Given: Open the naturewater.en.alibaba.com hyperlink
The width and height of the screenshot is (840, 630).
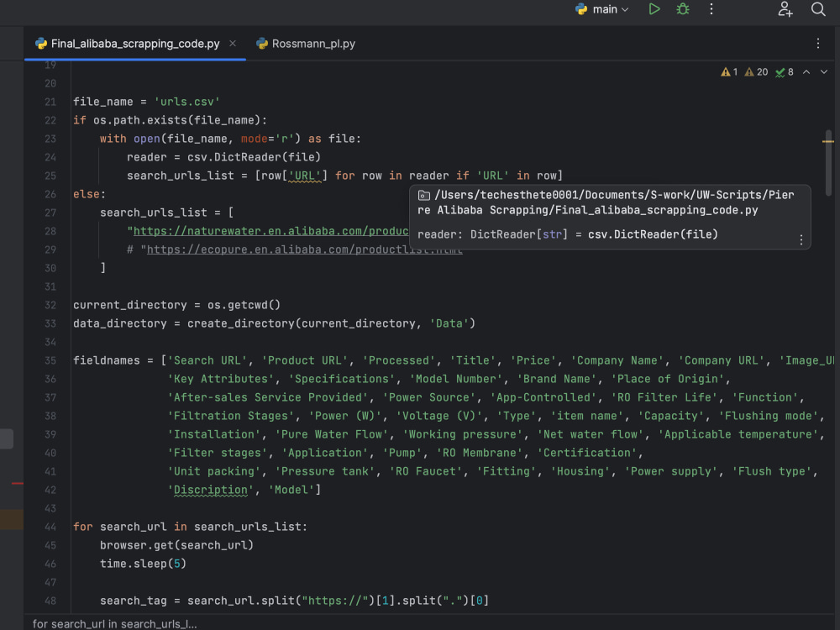Looking at the screenshot, I should (252, 230).
